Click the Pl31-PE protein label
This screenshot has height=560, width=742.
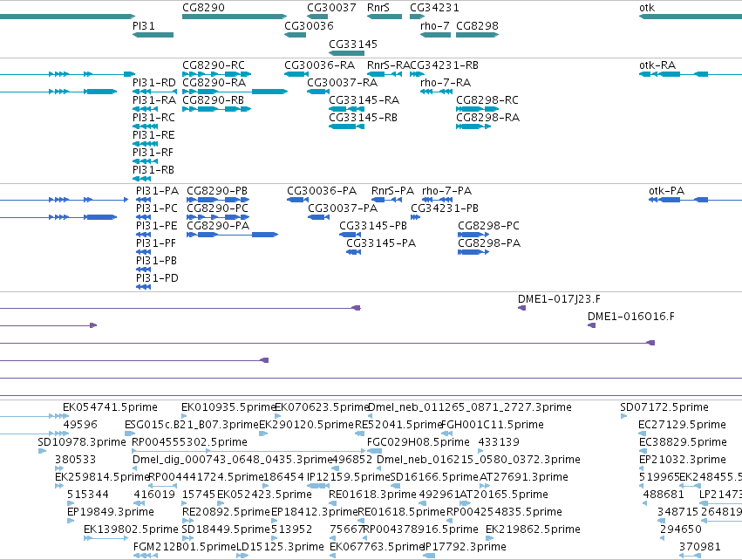coord(157,226)
